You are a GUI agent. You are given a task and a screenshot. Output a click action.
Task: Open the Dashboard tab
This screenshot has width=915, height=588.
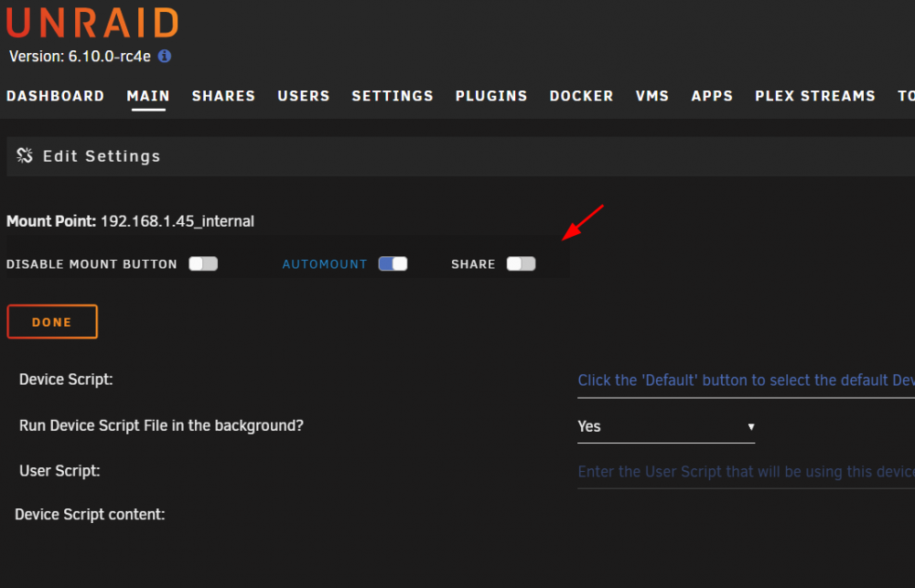(x=56, y=96)
